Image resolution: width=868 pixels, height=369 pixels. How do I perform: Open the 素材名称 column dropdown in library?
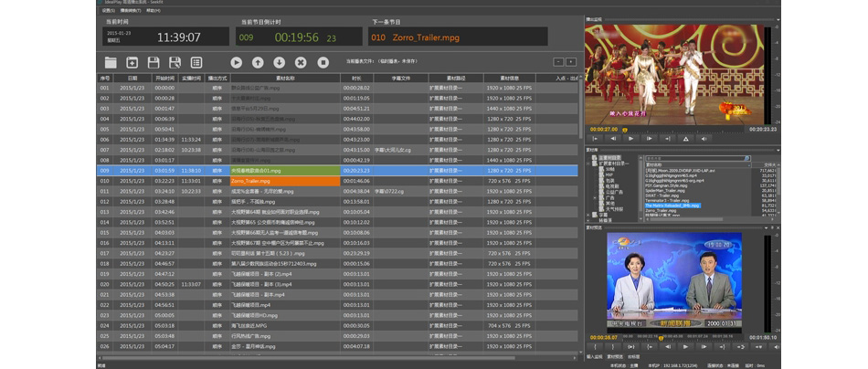[749, 165]
